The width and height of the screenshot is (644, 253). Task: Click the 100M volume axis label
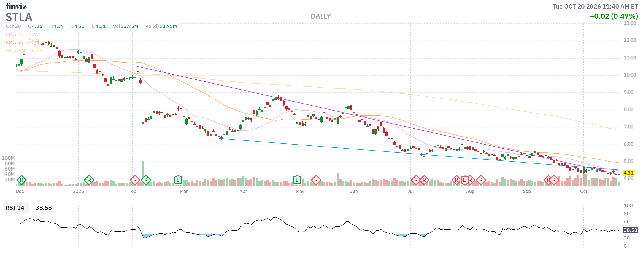click(x=8, y=158)
